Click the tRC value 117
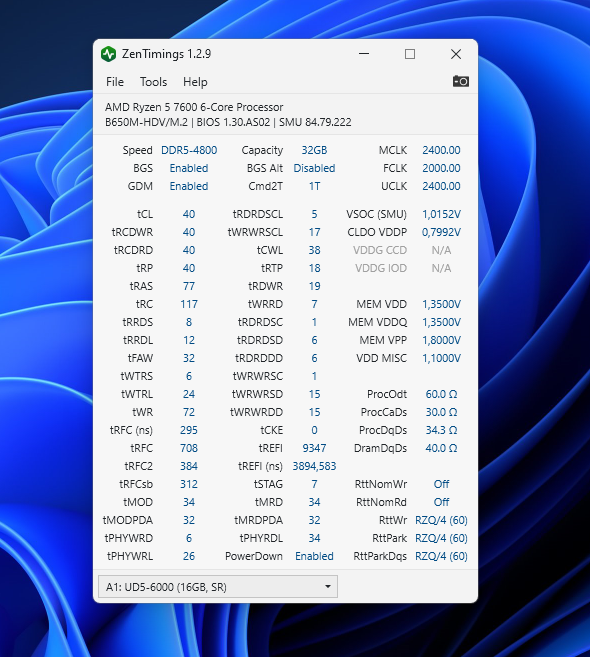 click(189, 304)
